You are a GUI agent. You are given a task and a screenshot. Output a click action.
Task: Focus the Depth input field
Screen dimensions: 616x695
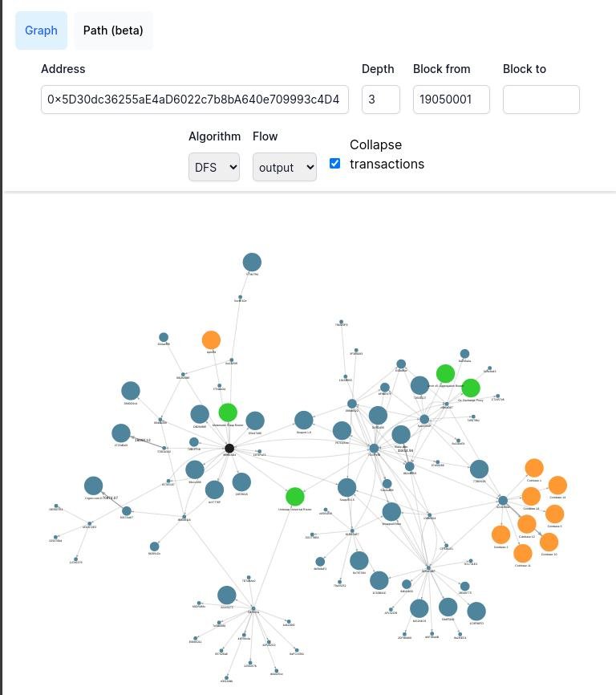coord(381,100)
